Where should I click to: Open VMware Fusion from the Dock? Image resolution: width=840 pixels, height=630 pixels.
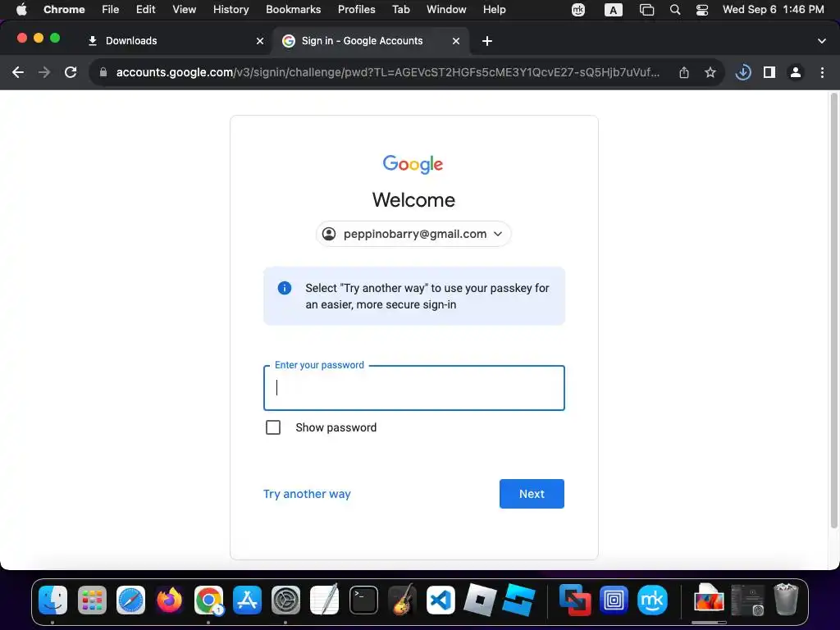pyautogui.click(x=575, y=600)
